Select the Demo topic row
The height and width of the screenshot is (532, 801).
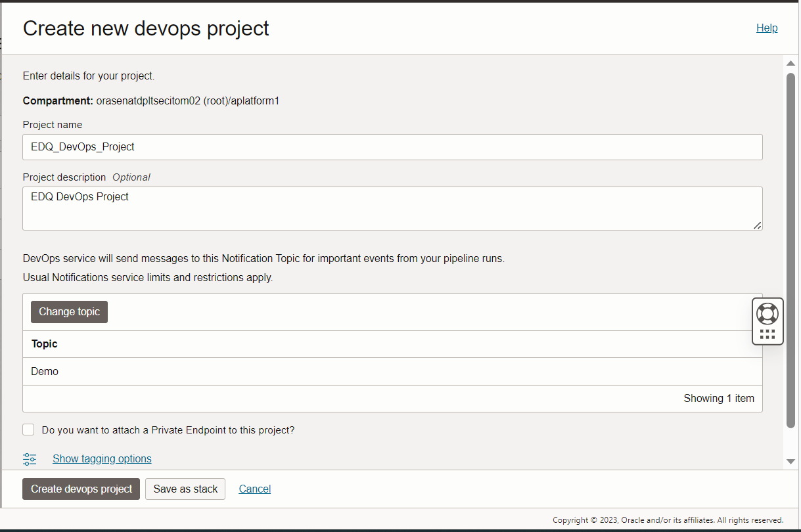pos(392,371)
